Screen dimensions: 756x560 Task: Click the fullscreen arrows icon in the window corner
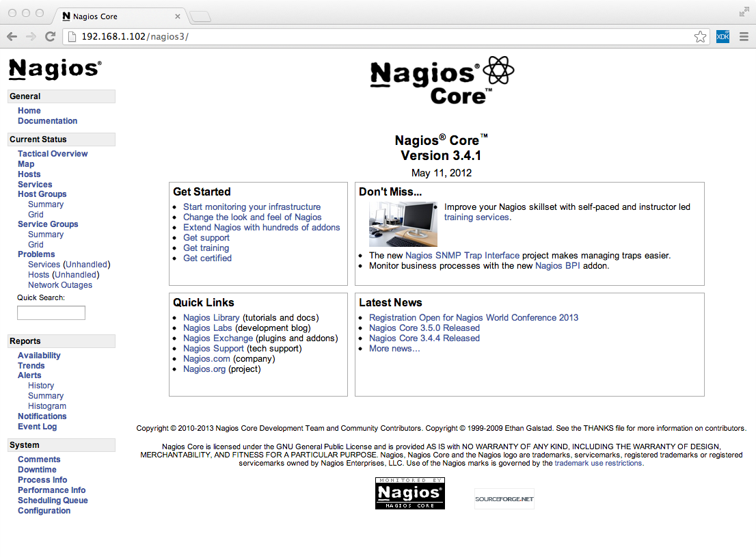pos(744,12)
